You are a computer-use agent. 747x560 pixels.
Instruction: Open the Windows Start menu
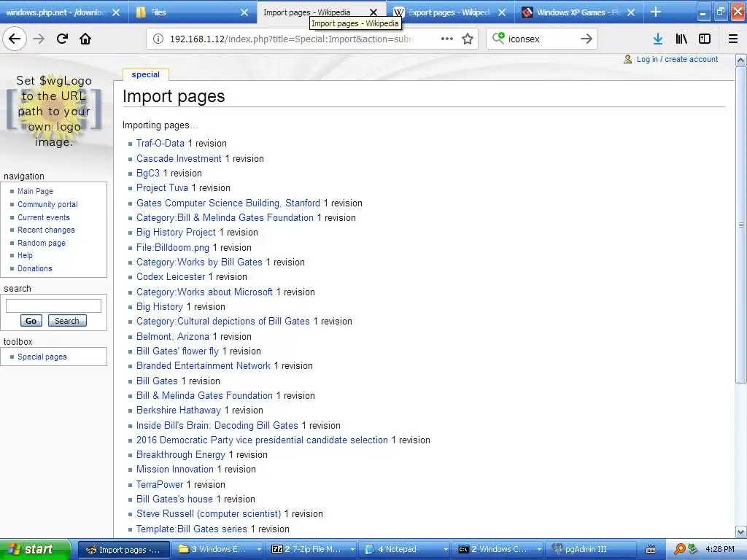click(x=35, y=549)
